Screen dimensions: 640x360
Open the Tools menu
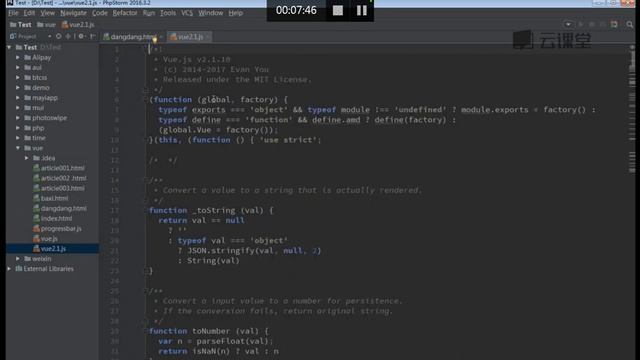coord(168,13)
